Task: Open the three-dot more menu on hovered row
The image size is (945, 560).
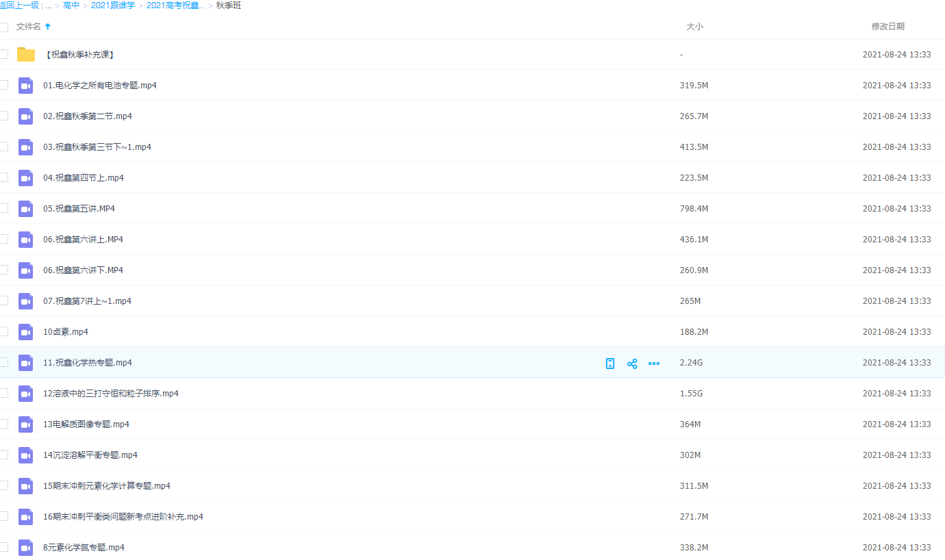Action: coord(654,364)
